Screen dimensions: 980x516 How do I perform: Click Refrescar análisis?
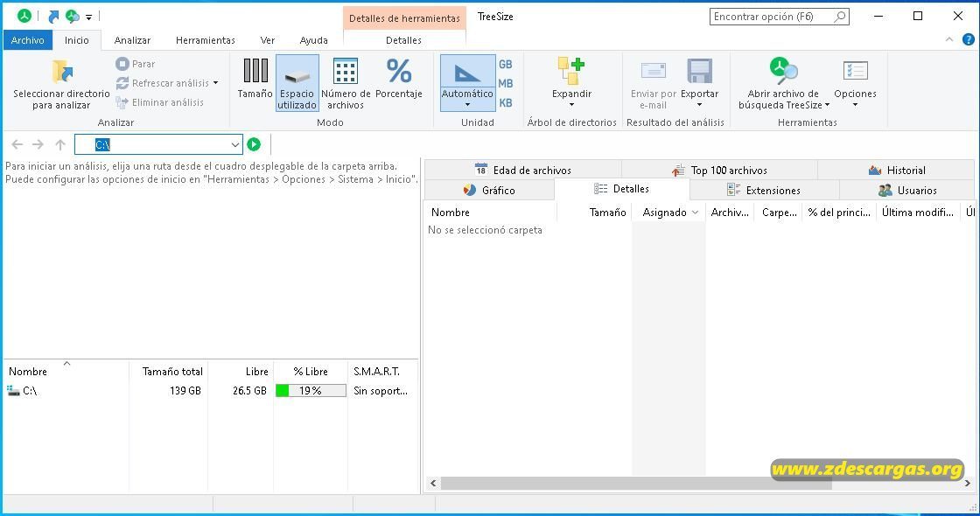click(163, 83)
